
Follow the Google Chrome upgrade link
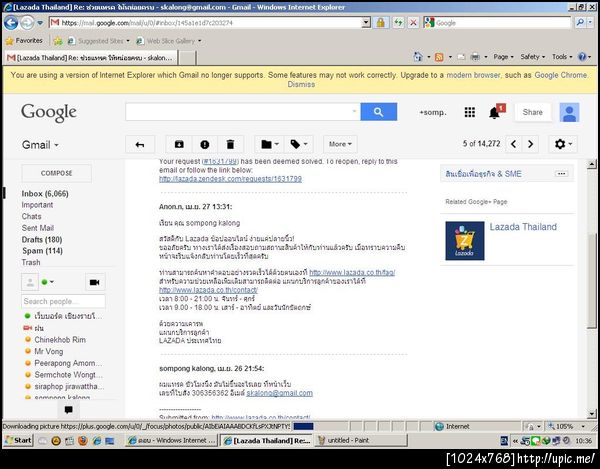tap(561, 75)
